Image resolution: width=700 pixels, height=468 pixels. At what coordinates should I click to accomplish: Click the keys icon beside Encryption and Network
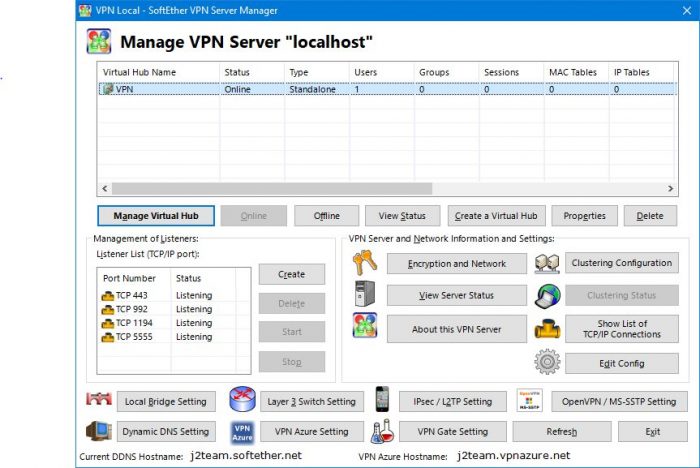click(x=365, y=263)
